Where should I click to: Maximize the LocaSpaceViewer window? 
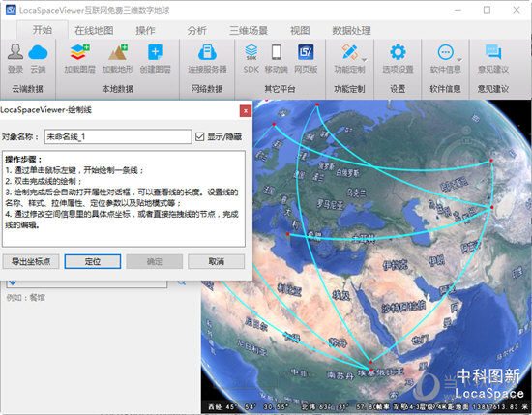[487, 10]
